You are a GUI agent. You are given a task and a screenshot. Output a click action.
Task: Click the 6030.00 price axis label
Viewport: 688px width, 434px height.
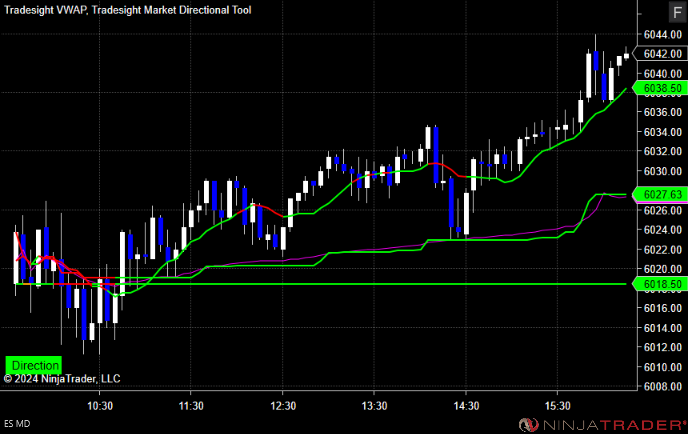point(663,171)
